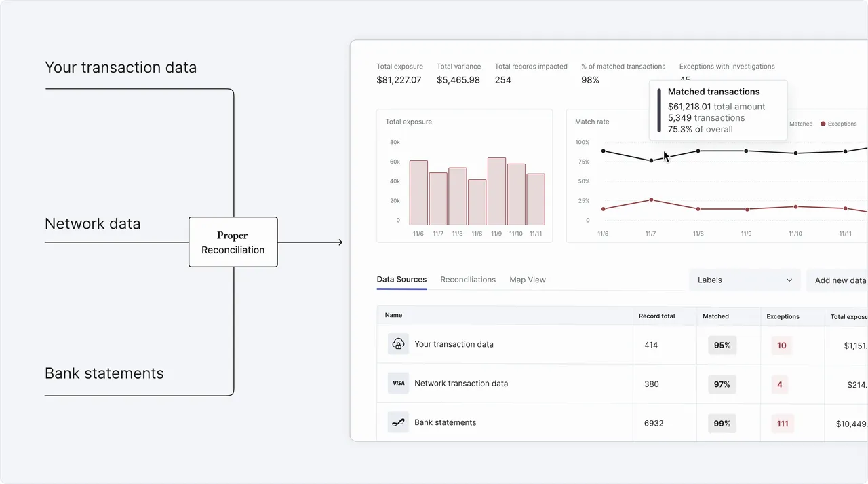Click the 11/10 point on black match line
The height and width of the screenshot is (484, 868).
pyautogui.click(x=795, y=153)
